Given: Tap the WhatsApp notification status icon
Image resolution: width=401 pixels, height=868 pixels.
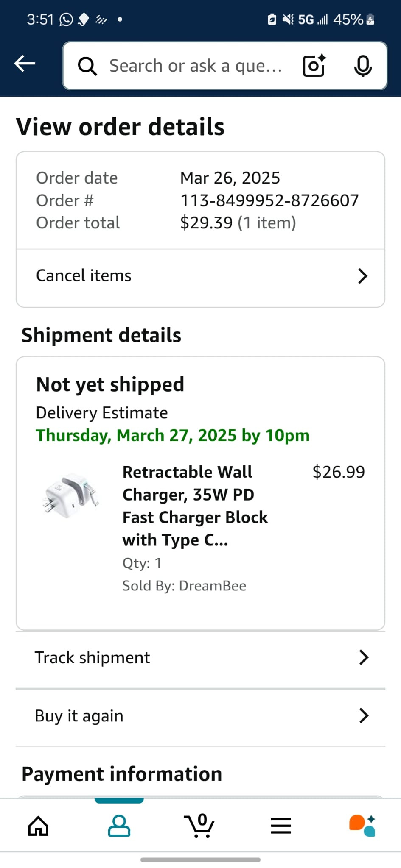Looking at the screenshot, I should point(66,19).
